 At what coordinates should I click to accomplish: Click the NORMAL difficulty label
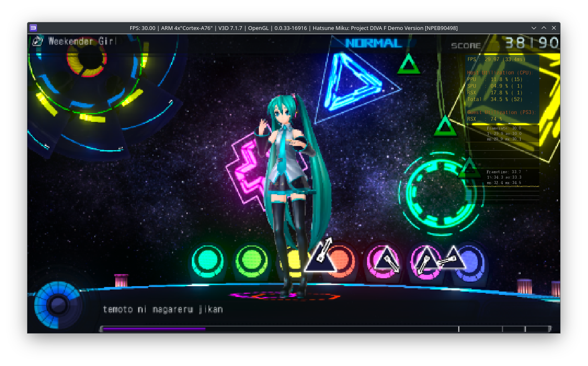pos(374,43)
